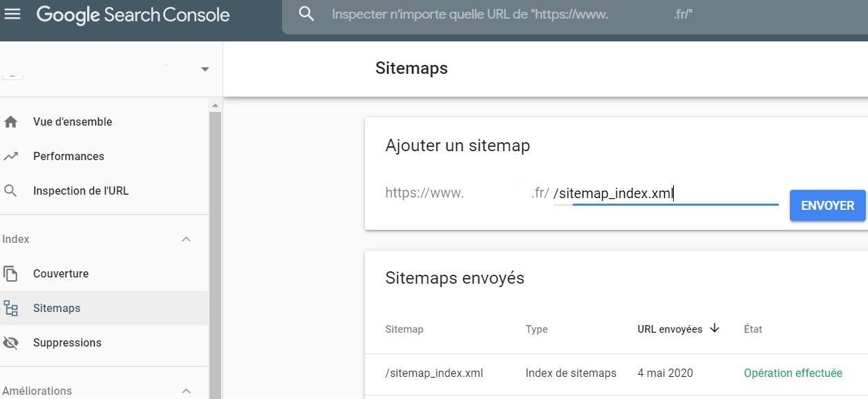Open the Suppressions page

point(67,342)
